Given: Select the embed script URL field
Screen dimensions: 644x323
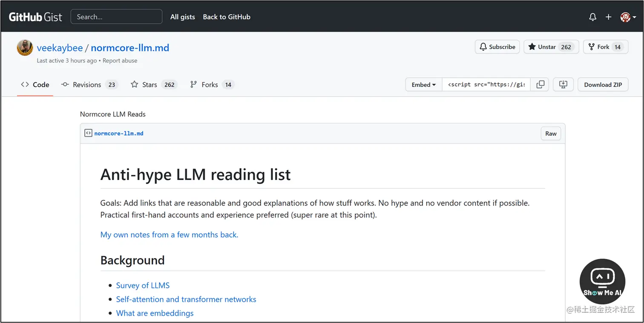Looking at the screenshot, I should [x=486, y=85].
